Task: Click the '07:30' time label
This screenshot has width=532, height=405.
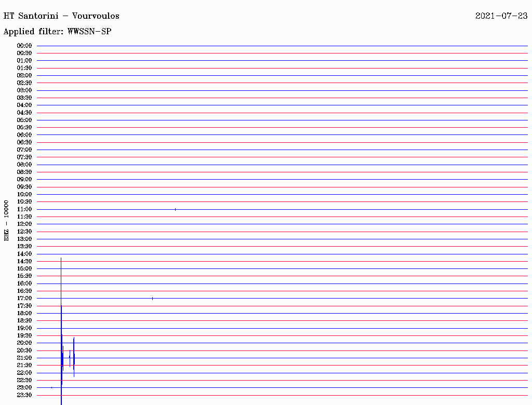Action: pos(24,157)
